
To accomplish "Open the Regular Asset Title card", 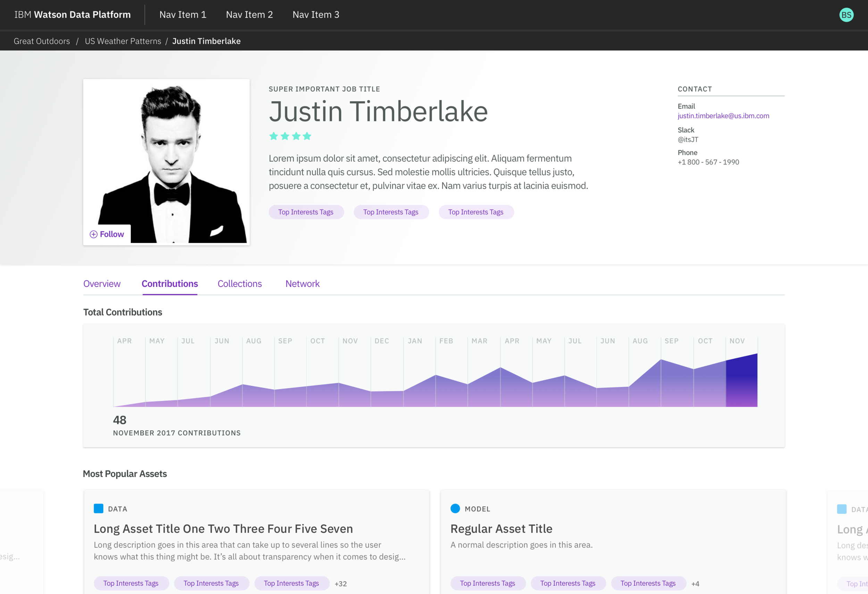I will click(613, 542).
